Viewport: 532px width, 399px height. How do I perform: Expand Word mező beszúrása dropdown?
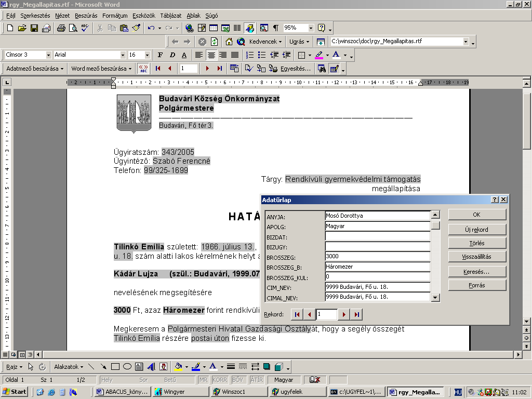(101, 69)
